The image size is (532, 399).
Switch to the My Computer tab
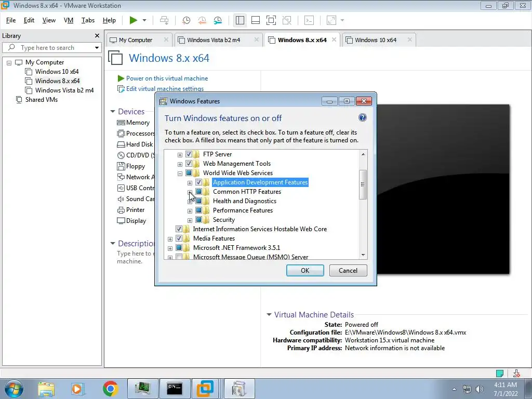pyautogui.click(x=136, y=40)
